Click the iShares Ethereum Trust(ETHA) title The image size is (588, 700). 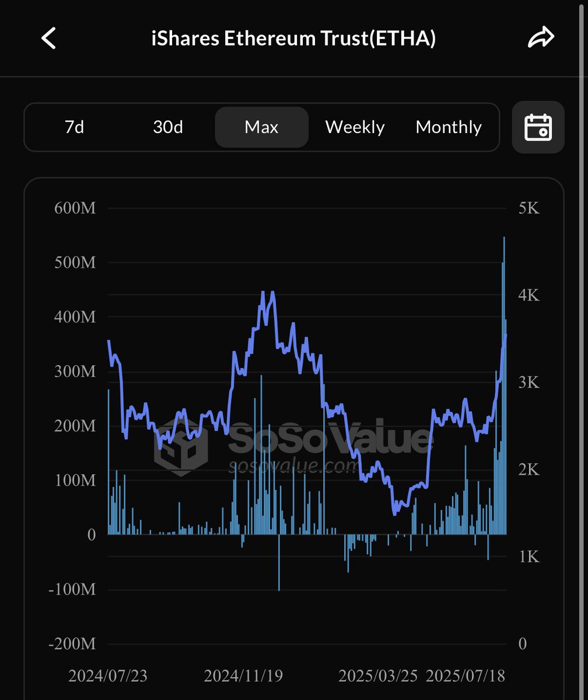(x=293, y=38)
